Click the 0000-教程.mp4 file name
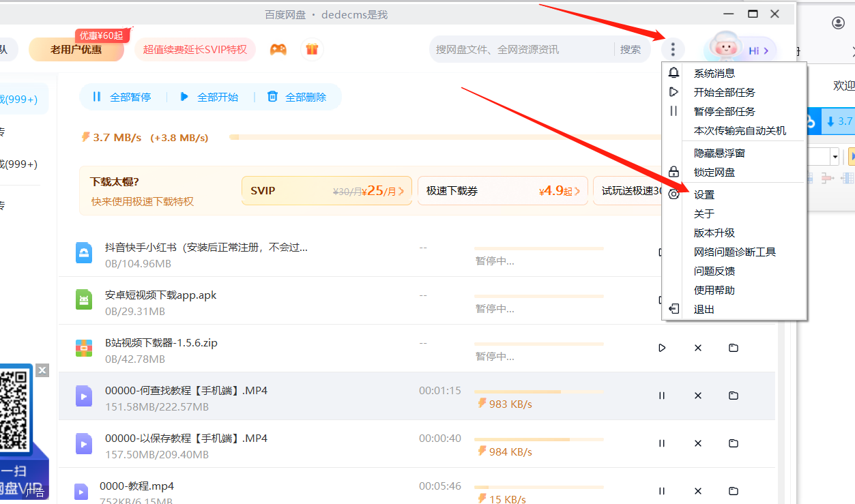The width and height of the screenshot is (855, 504). click(x=136, y=486)
